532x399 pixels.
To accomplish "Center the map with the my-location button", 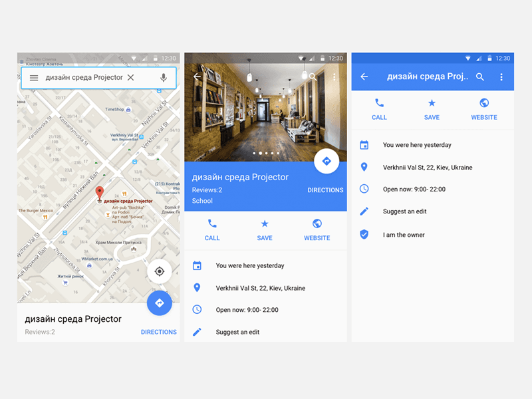I will pyautogui.click(x=158, y=271).
